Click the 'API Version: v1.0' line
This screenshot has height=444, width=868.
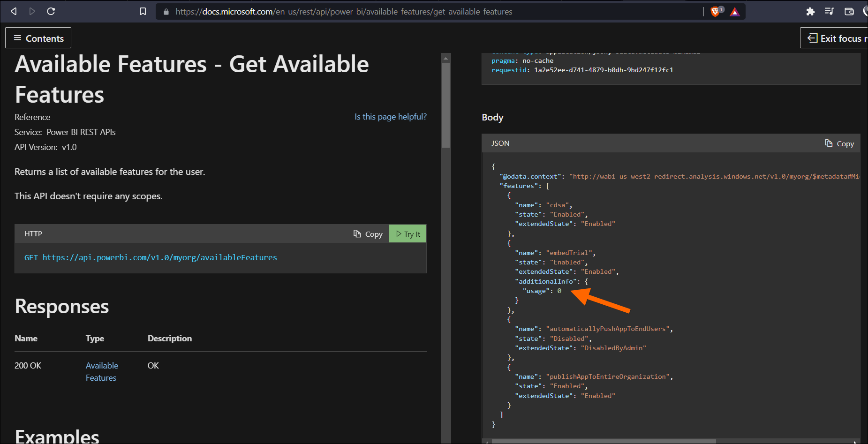pos(45,147)
